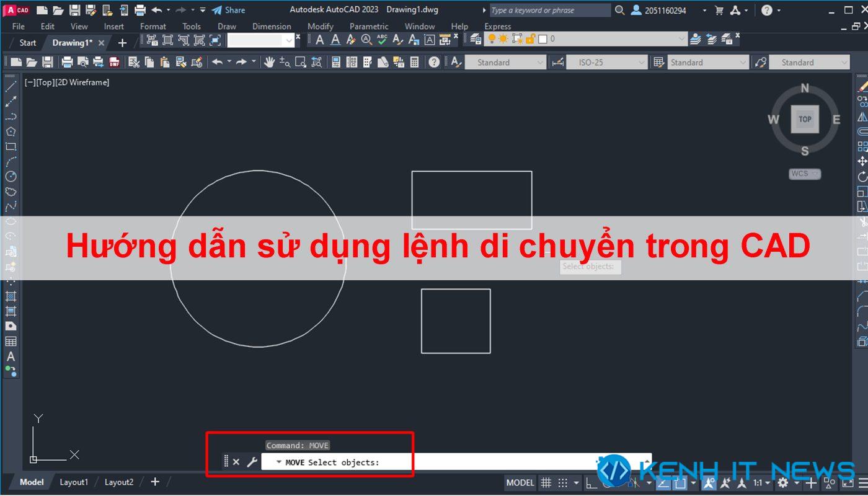This screenshot has width=868, height=496.
Task: Open the ISO-25 dimension style dropdown
Action: coord(641,62)
